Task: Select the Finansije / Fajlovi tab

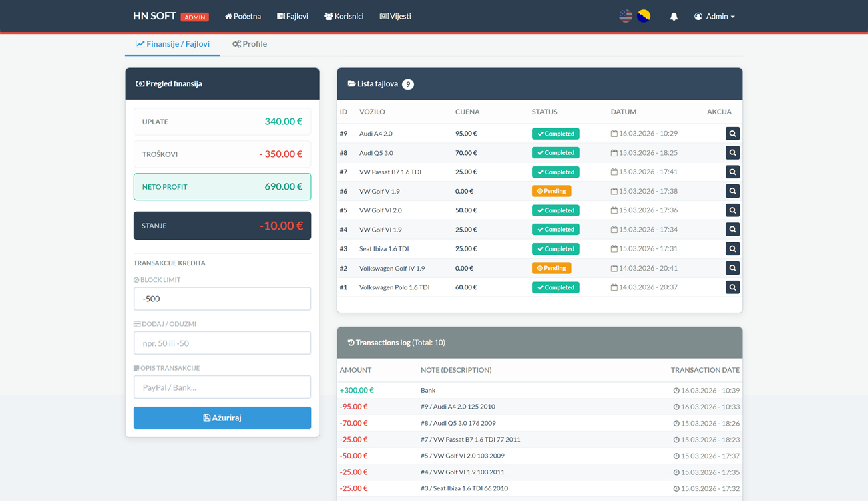Action: [173, 44]
